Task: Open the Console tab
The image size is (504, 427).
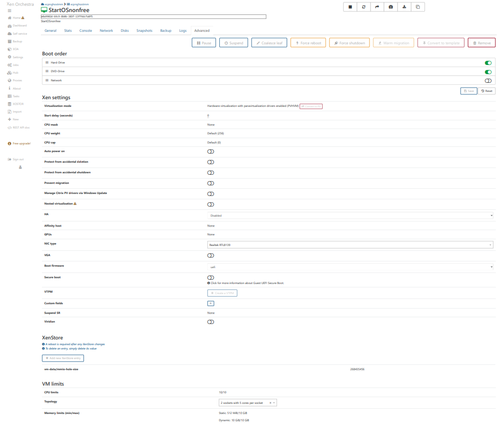Action: pyautogui.click(x=86, y=31)
